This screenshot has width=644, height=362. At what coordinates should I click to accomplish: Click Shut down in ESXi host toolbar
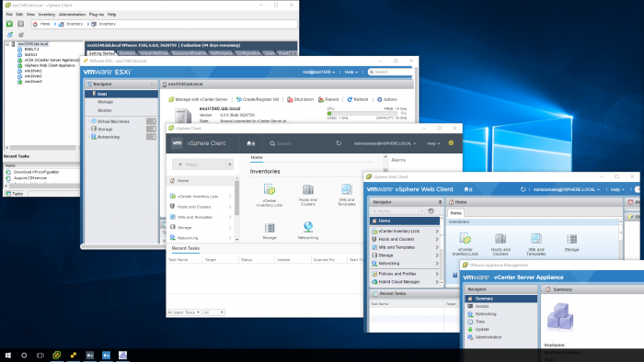[300, 99]
